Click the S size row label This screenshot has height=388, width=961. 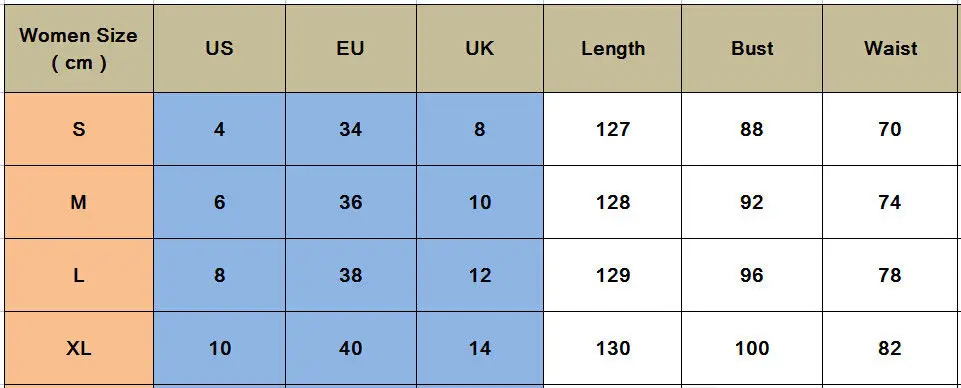pos(79,129)
